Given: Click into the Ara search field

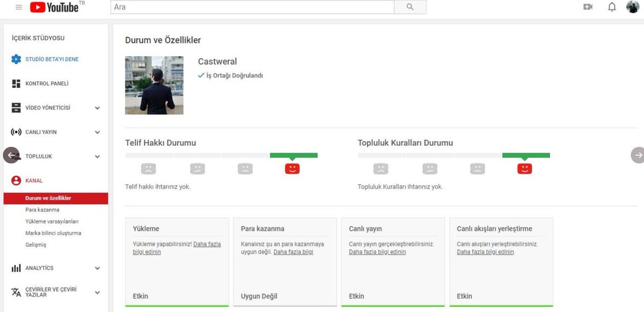Looking at the screenshot, I should coord(252,7).
